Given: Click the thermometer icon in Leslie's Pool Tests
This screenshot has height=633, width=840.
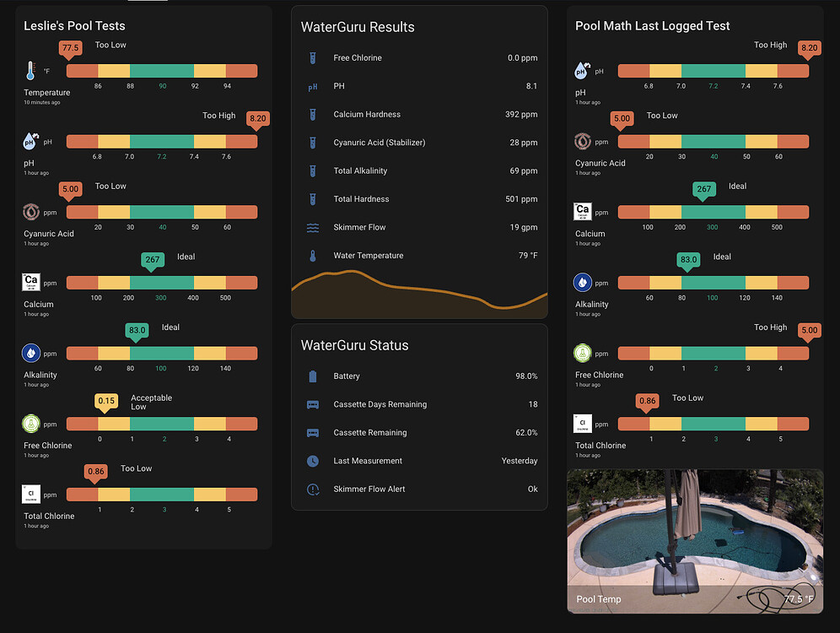Looking at the screenshot, I should pos(30,71).
